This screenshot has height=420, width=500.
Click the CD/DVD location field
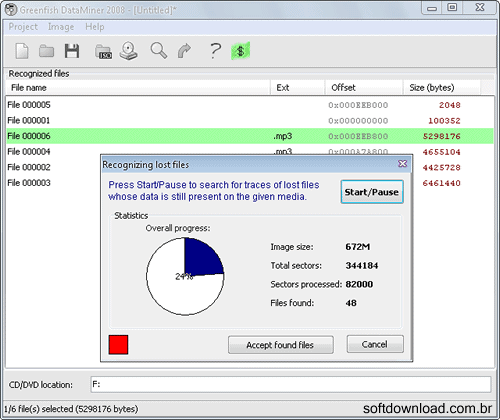point(291,385)
